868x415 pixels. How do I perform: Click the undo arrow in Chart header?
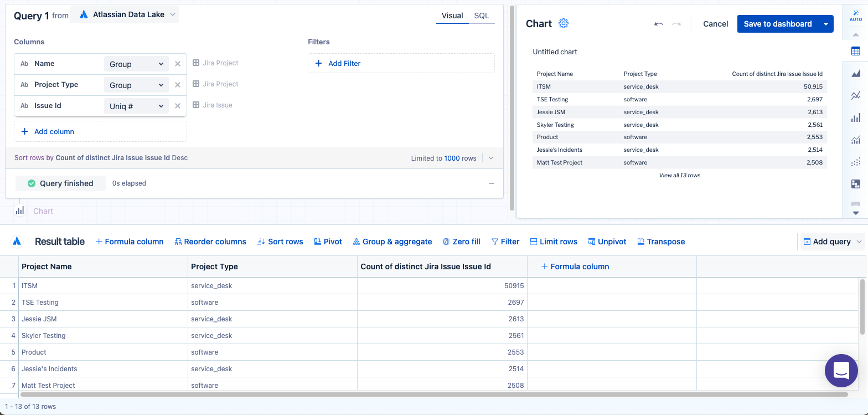(658, 24)
